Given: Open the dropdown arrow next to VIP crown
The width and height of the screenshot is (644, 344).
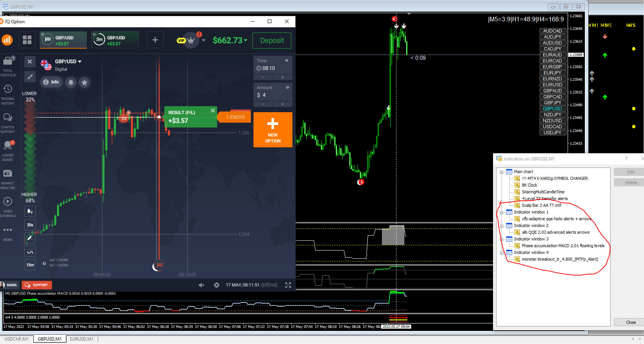Looking at the screenshot, I should 204,40.
